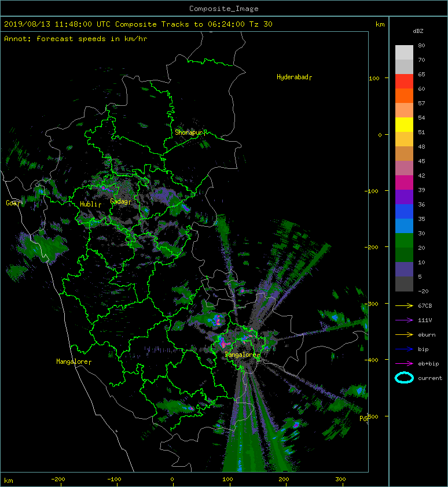The width and height of the screenshot is (448, 487).
Task: Click the -20 value on the dBZ scale
Action: click(x=423, y=292)
